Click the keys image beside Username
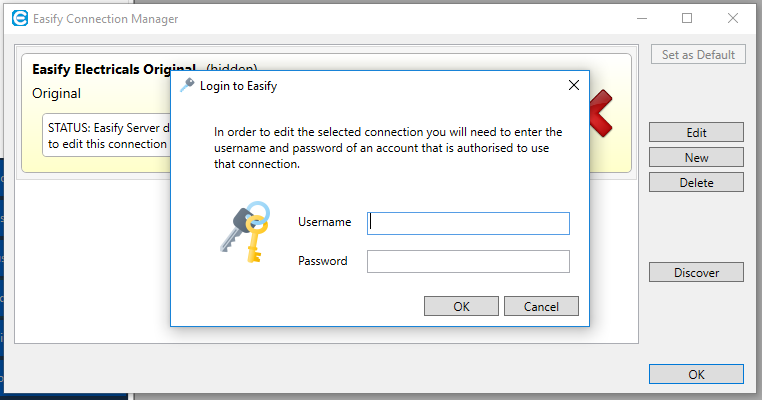The image size is (762, 400). point(245,232)
